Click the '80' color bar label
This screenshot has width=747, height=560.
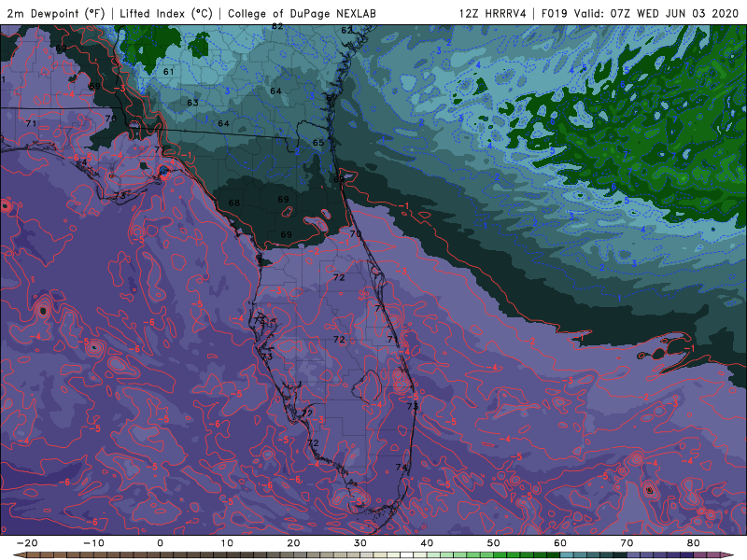pyautogui.click(x=694, y=543)
